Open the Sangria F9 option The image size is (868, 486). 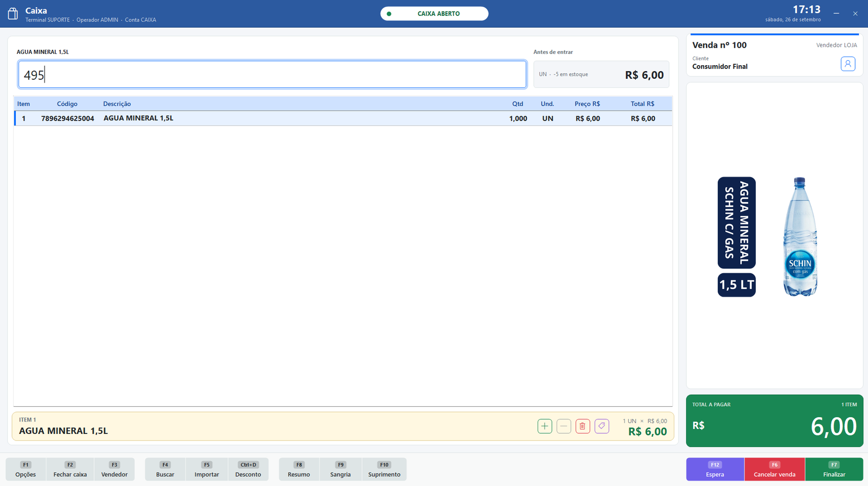[x=341, y=469]
